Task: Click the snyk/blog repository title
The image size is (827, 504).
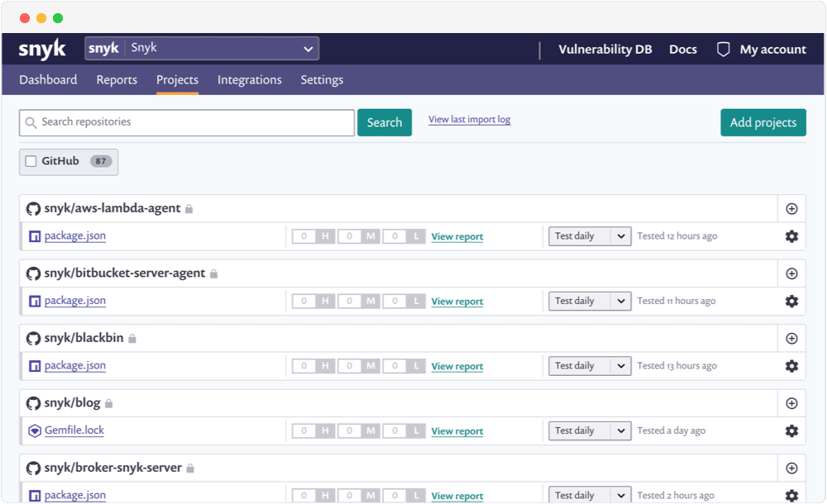Action: coord(72,402)
